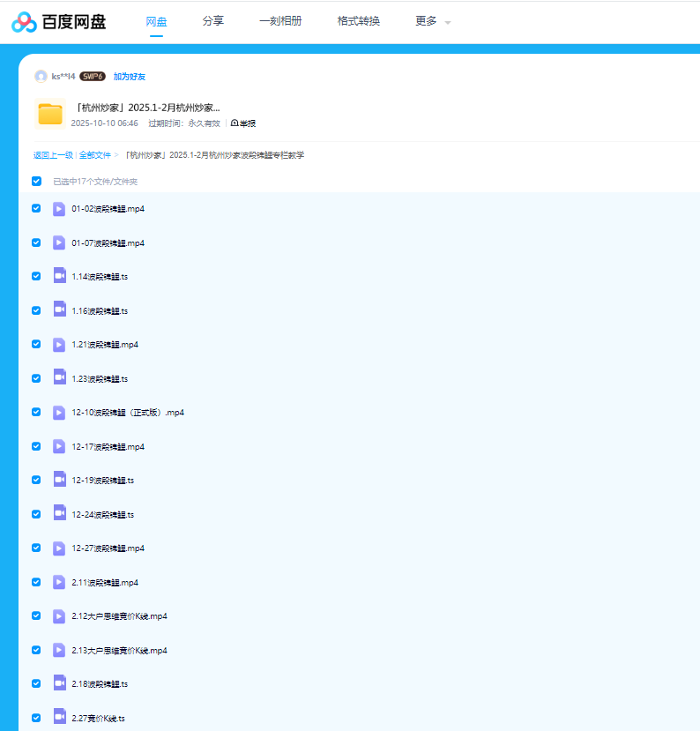Screen dimensions: 700x731
Task: Open file 1.21波段教学.mp4
Action: coord(105,345)
